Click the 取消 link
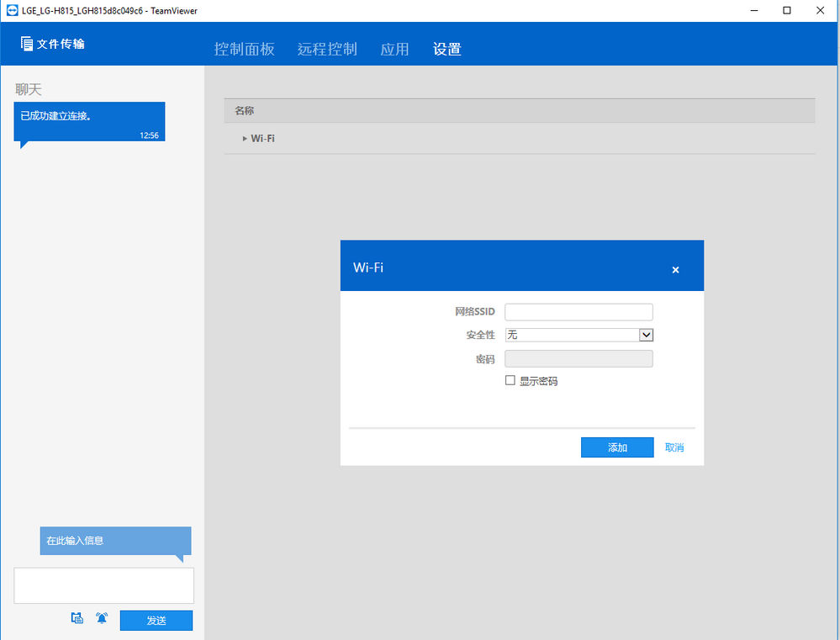 [x=674, y=447]
